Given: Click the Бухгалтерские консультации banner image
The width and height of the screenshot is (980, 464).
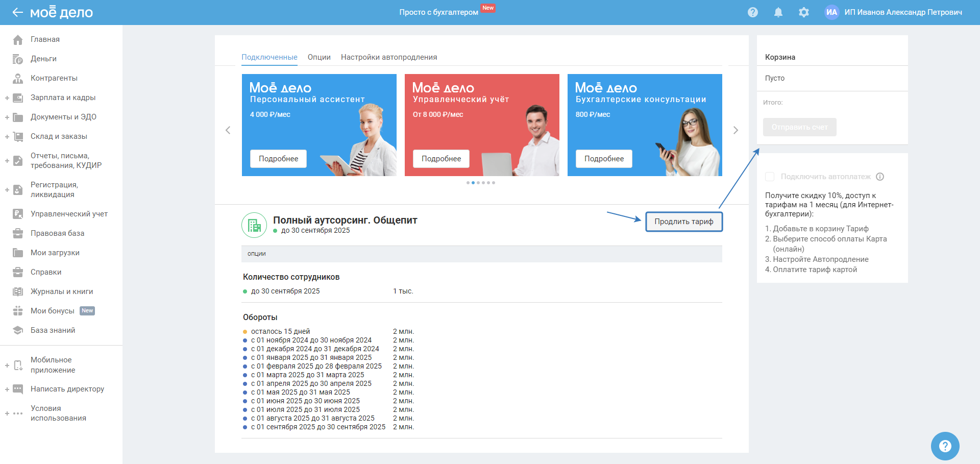Looking at the screenshot, I should (645, 125).
